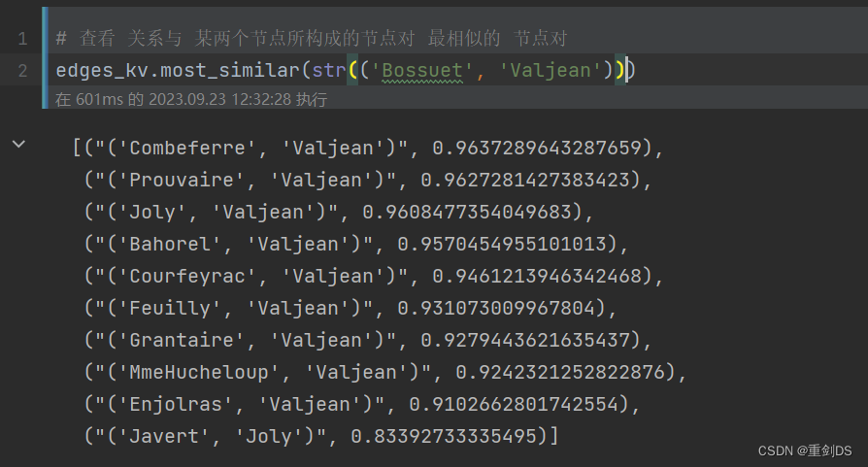Viewport: 868px width, 467px height.
Task: Click the Joly, Valjean output row
Action: pos(339,213)
